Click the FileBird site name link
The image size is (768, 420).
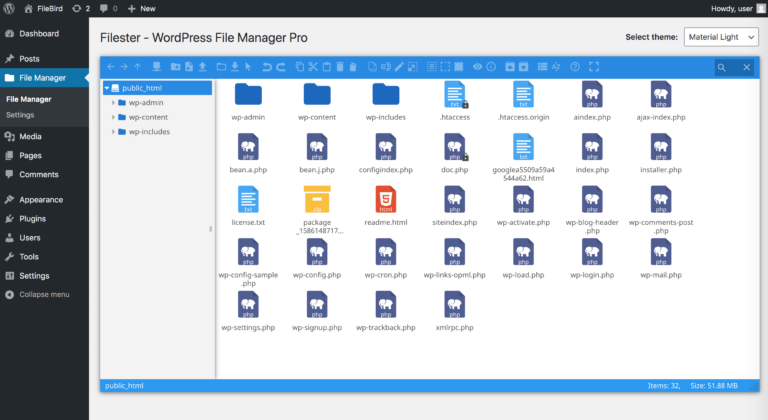pos(43,8)
